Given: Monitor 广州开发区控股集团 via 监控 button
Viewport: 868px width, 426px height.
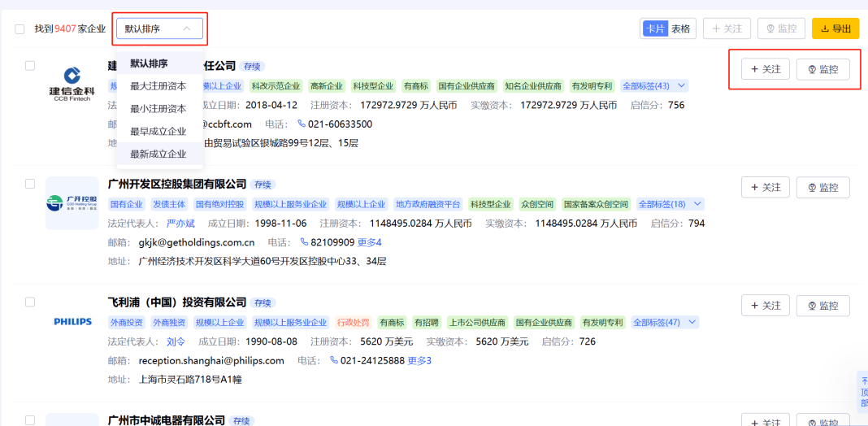Looking at the screenshot, I should [823, 187].
